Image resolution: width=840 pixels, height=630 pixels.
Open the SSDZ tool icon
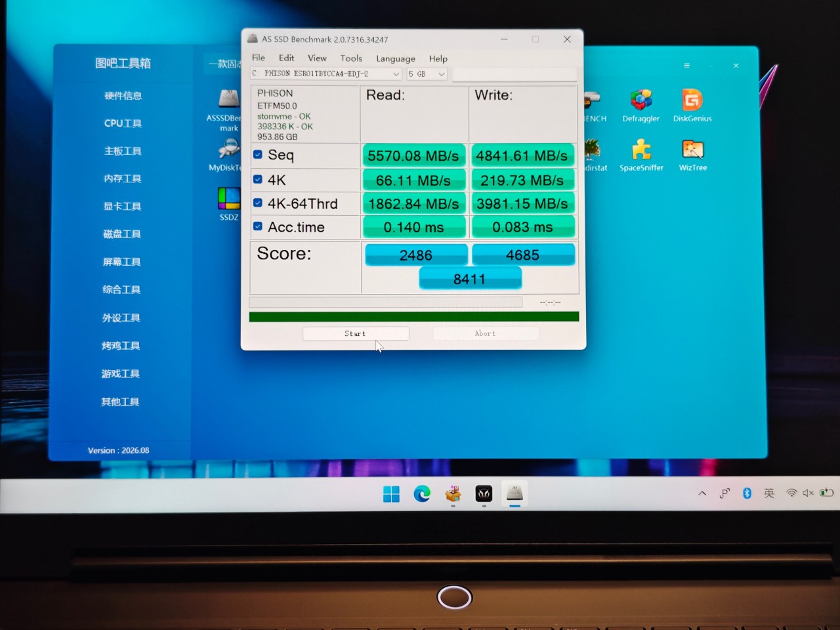tap(229, 198)
